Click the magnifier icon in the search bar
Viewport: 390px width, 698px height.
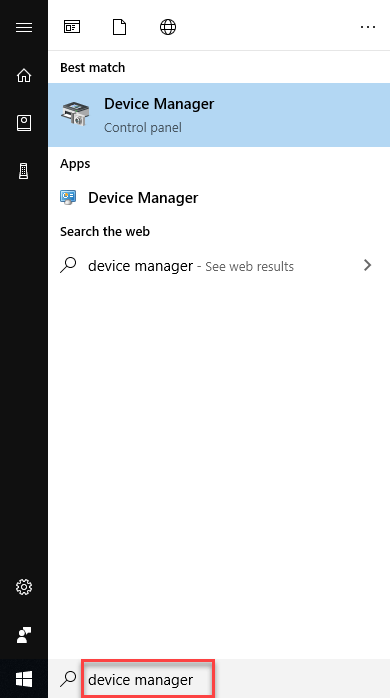pos(68,678)
